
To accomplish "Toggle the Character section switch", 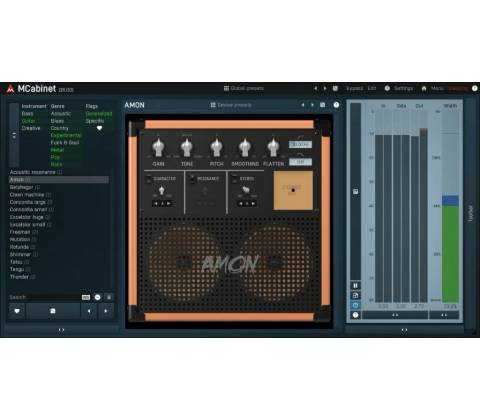I will [149, 179].
